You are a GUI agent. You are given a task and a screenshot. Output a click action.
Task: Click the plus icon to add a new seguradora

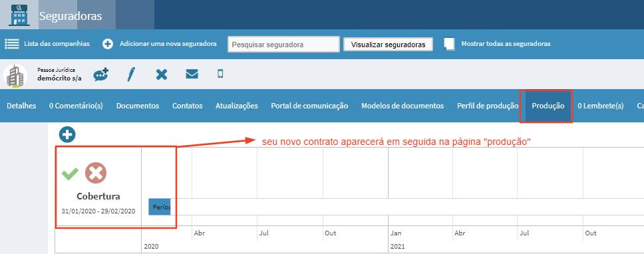pyautogui.click(x=108, y=44)
